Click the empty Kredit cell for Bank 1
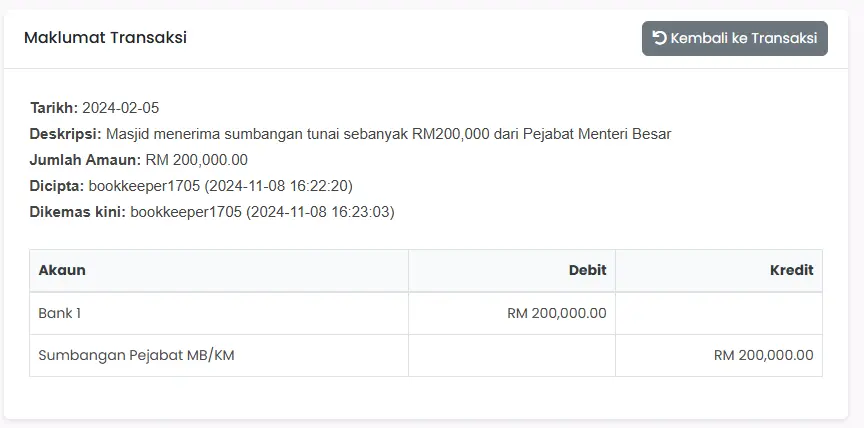The width and height of the screenshot is (864, 428). 719,313
